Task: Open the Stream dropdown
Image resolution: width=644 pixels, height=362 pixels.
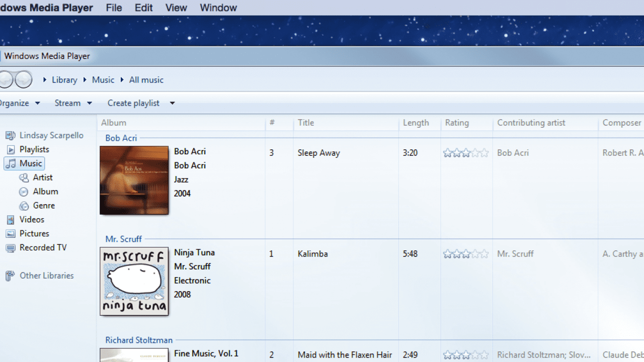Action: tap(73, 103)
